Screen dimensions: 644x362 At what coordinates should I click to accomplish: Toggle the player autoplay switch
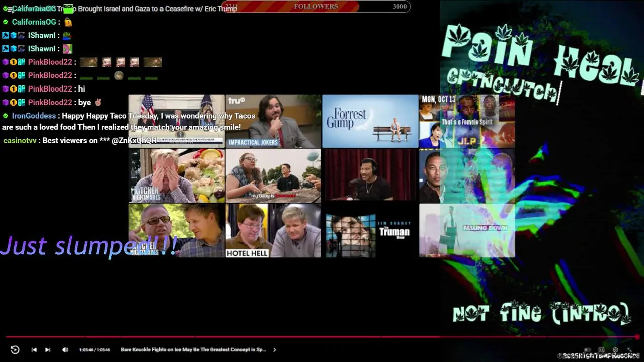tap(587, 350)
